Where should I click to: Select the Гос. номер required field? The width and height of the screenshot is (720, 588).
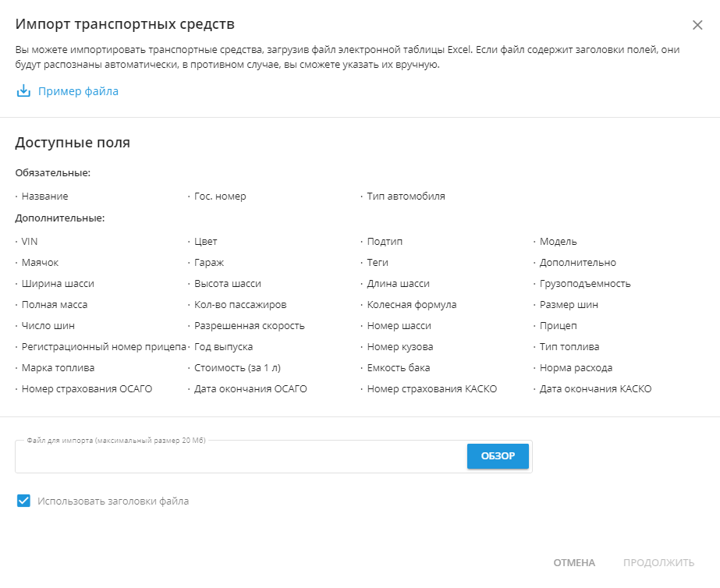click(220, 197)
